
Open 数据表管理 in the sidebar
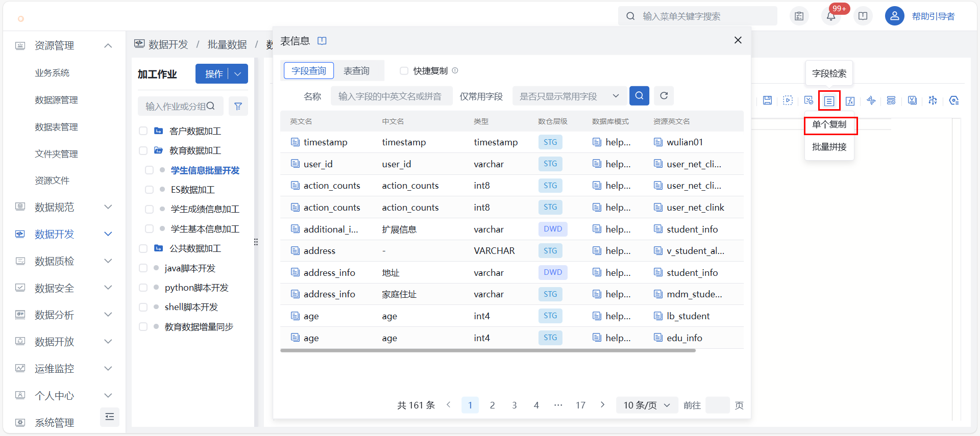56,127
